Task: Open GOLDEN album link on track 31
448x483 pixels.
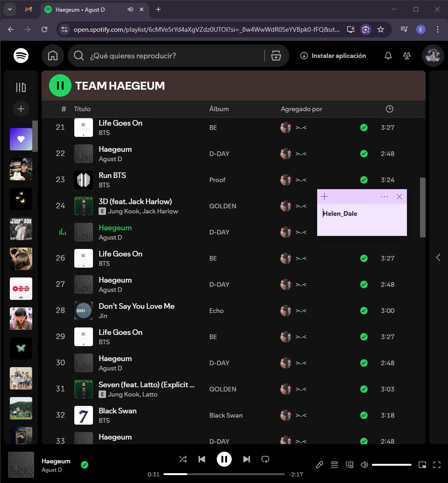Action: pyautogui.click(x=223, y=389)
